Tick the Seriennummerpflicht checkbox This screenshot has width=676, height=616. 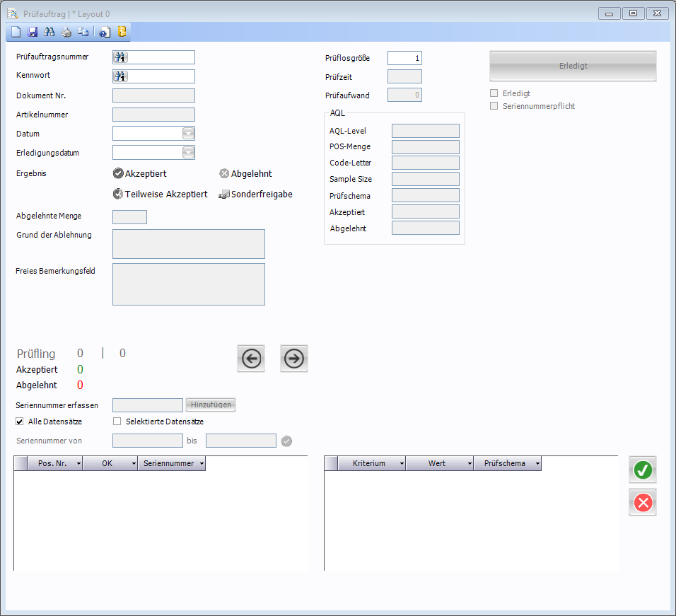[x=494, y=106]
